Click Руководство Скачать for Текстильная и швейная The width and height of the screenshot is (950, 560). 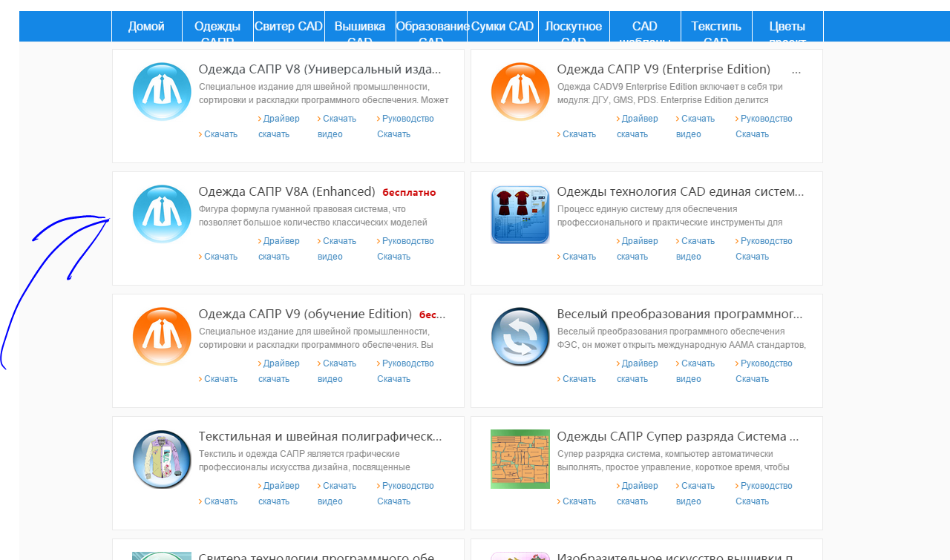pyautogui.click(x=405, y=493)
